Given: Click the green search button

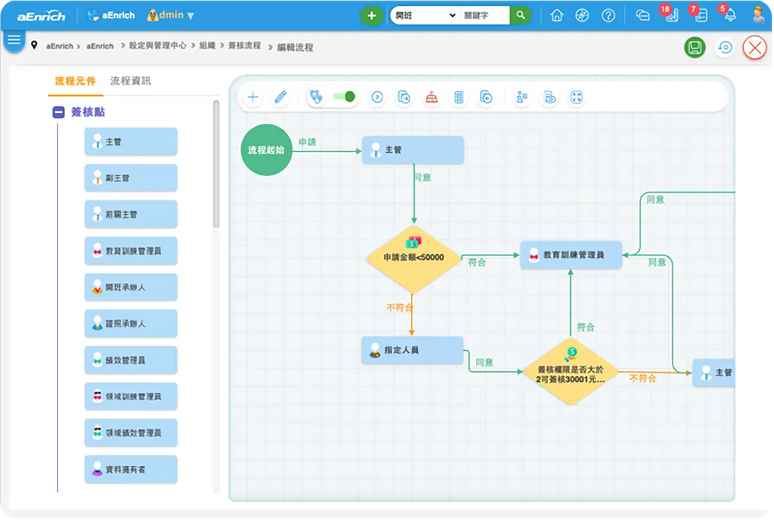Looking at the screenshot, I should point(521,15).
